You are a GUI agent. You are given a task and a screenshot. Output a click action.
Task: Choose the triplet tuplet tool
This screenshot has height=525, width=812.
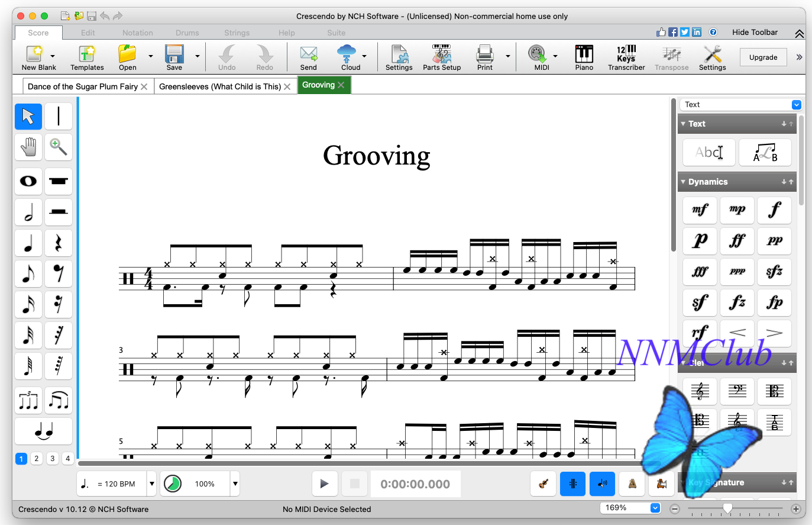point(28,401)
